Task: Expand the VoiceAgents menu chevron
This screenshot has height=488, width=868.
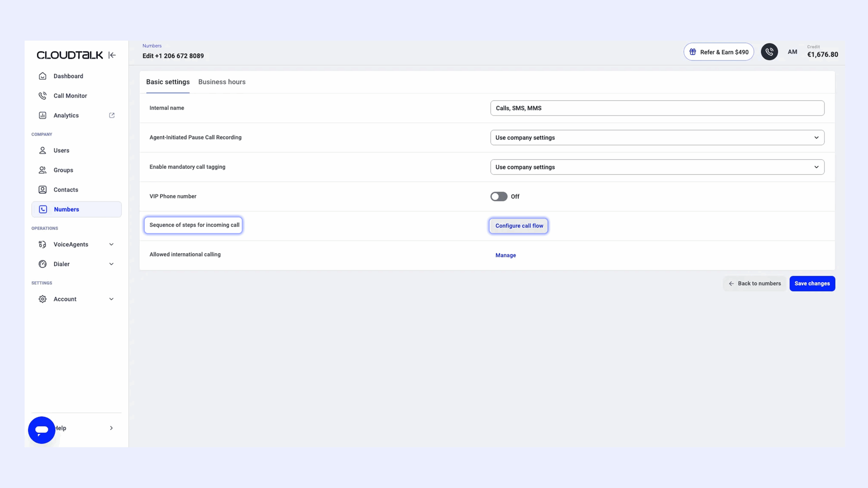Action: point(111,244)
